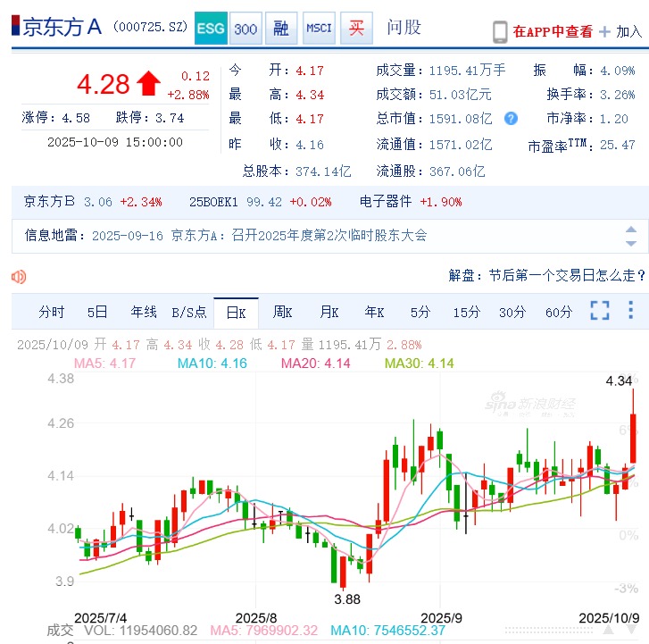Image resolution: width=649 pixels, height=644 pixels.
Task: Switch to the 15分 chart tab
Action: coord(467,312)
